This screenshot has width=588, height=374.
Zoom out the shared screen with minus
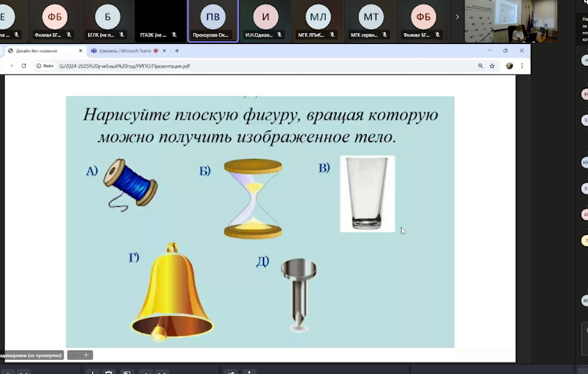74,355
